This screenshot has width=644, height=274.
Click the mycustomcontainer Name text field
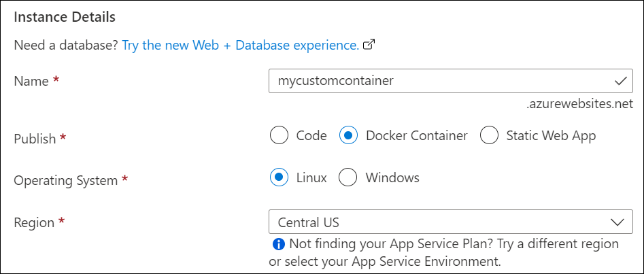435,81
